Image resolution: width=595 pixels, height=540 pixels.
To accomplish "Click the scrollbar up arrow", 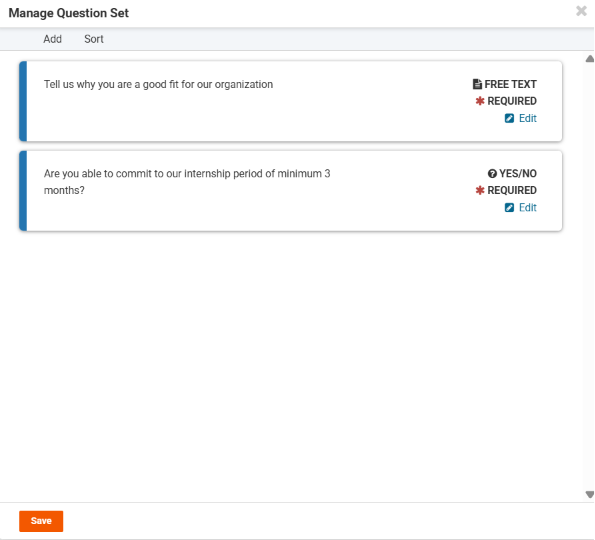I will coord(590,59).
